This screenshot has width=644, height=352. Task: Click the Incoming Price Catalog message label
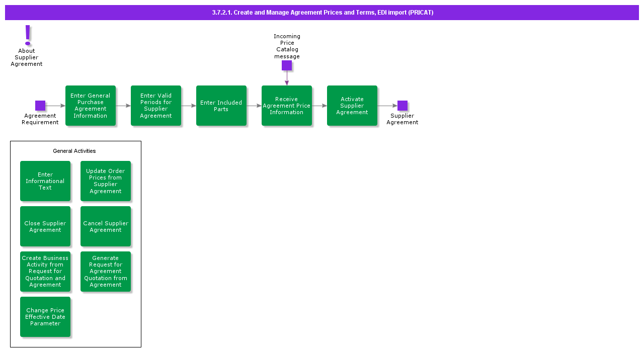point(287,46)
